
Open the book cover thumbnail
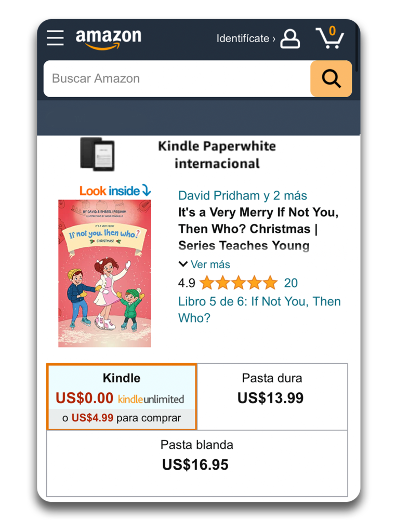pyautogui.click(x=104, y=273)
